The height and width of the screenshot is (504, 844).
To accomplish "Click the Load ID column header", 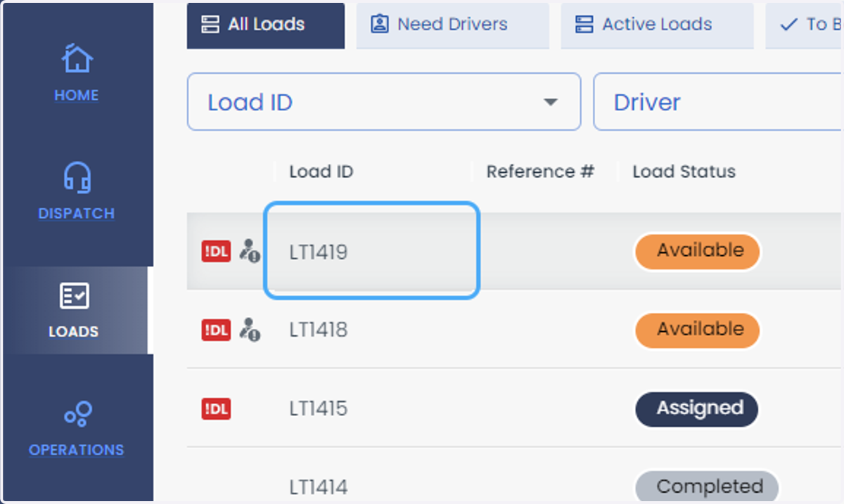I will pos(321,172).
